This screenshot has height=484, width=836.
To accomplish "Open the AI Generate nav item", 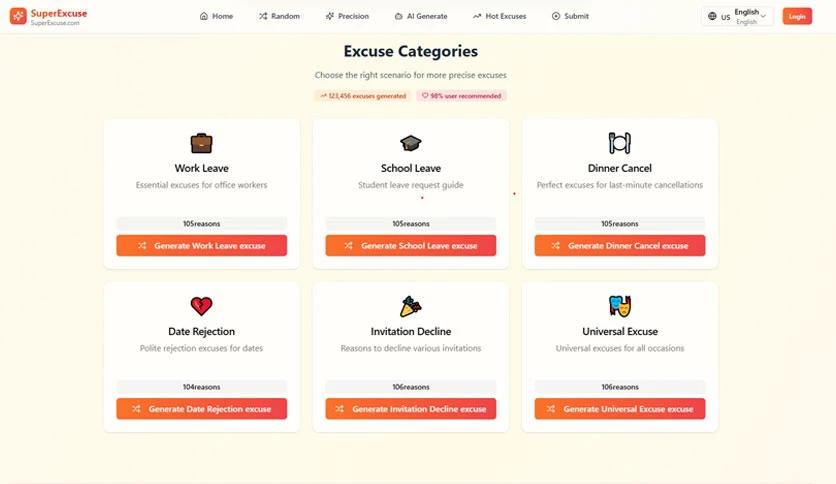I will 421,16.
